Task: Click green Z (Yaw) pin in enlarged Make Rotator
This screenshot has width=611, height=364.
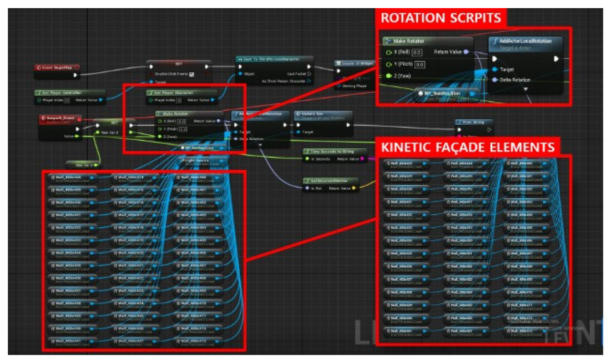Action: coord(389,76)
